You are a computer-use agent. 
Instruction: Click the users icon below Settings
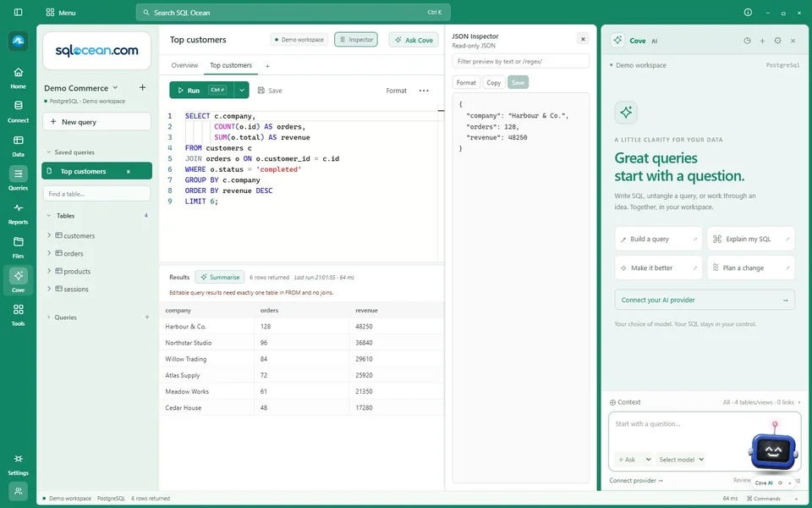(18, 491)
